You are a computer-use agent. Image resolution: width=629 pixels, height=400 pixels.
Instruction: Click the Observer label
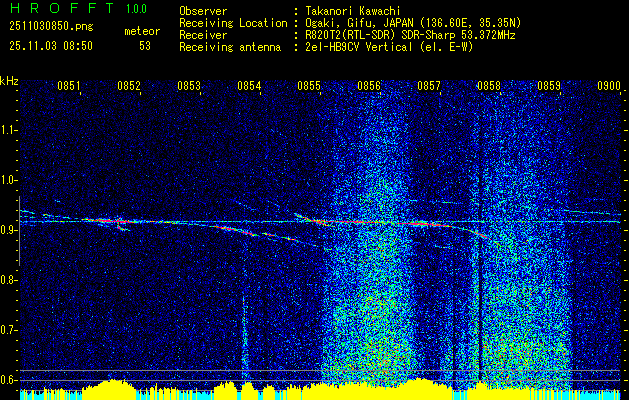click(203, 11)
